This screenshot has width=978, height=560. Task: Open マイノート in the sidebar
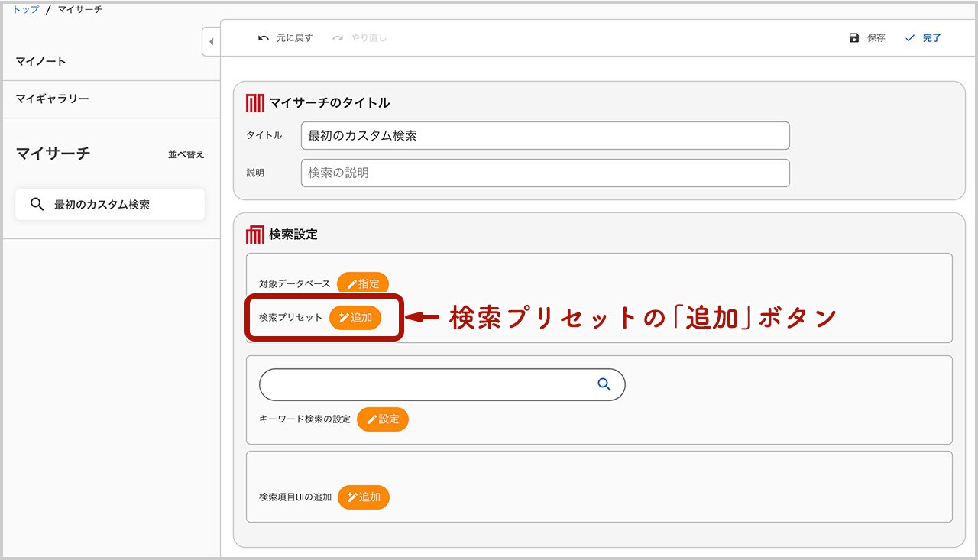(x=41, y=61)
